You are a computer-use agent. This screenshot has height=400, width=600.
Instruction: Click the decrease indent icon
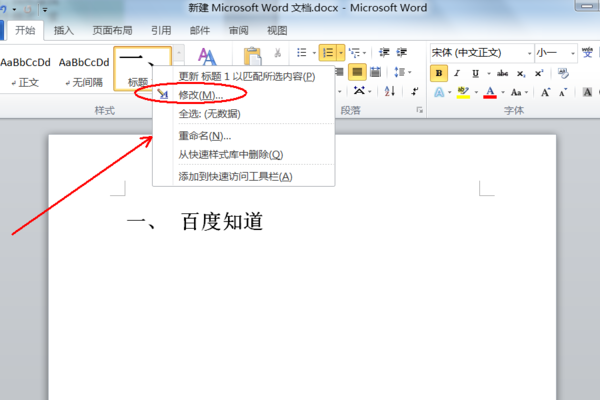coord(384,52)
